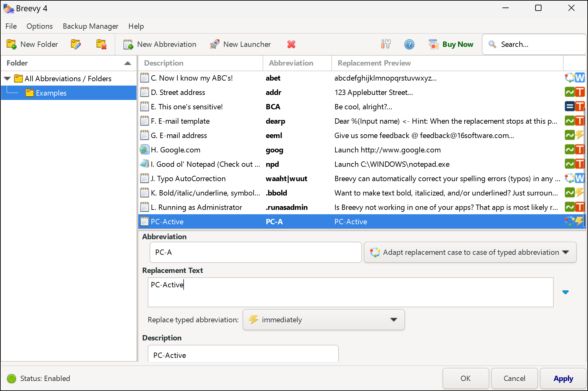This screenshot has height=391, width=588.
Task: Click the blue arrow beside Replacement Text
Action: 566,292
